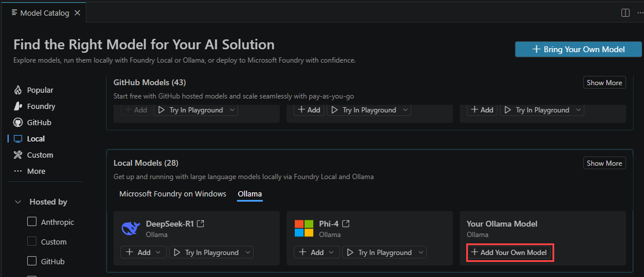Try first GitHub model in Playground
This screenshot has height=277, width=644.
pyautogui.click(x=191, y=110)
